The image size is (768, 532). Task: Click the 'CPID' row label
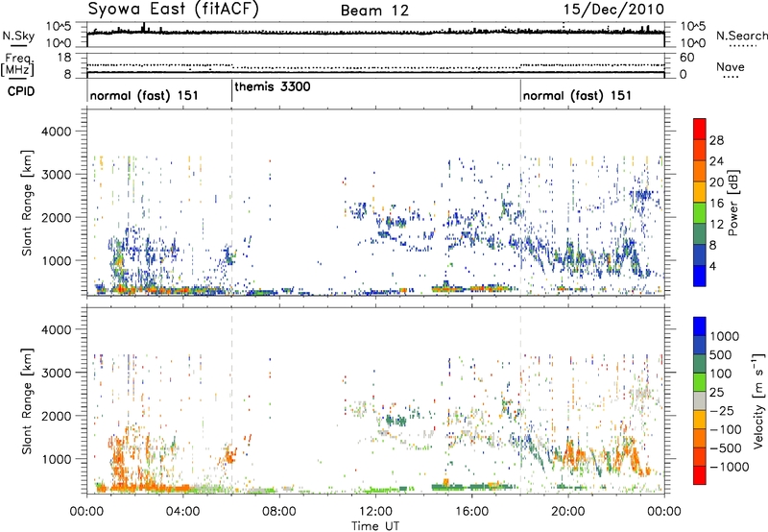[x=21, y=91]
